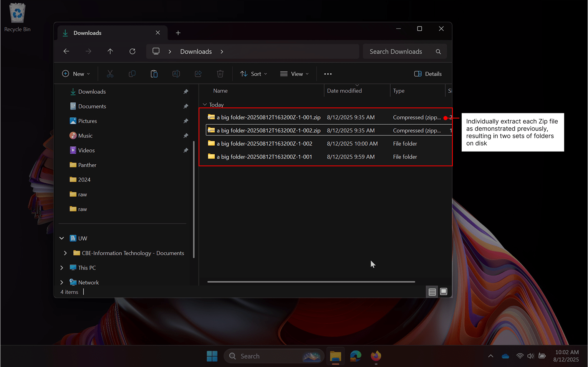Delete the selected items
Image resolution: width=588 pixels, height=367 pixels.
pyautogui.click(x=220, y=73)
